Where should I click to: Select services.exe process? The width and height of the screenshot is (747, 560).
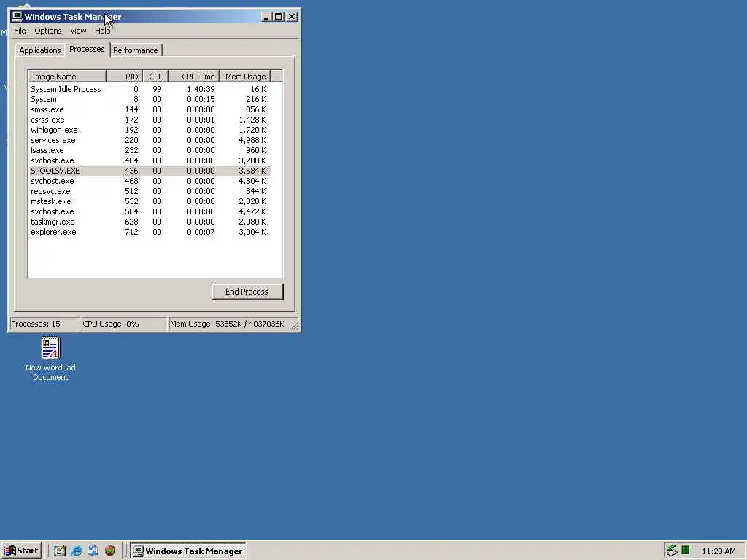(150, 140)
